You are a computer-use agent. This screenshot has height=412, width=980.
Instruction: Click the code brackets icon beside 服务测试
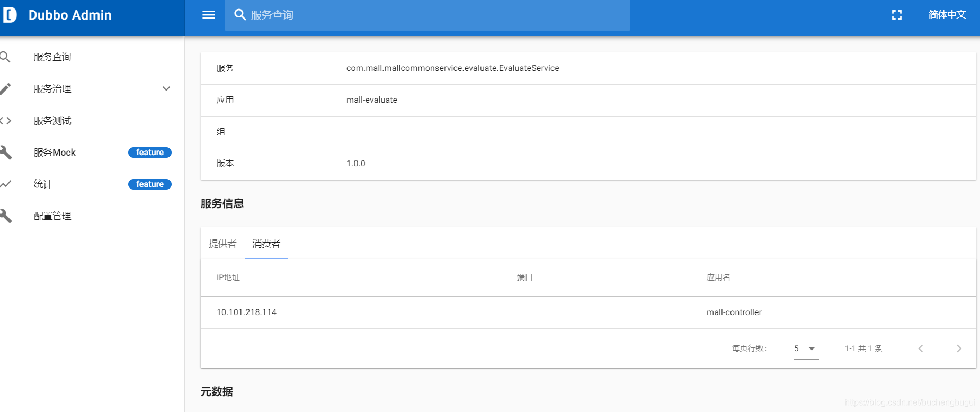point(5,121)
